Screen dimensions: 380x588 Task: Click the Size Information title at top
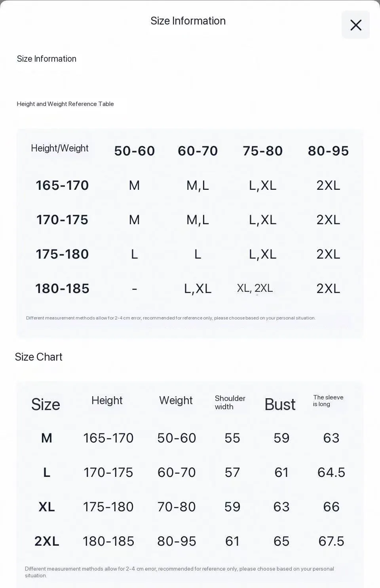[x=188, y=21]
